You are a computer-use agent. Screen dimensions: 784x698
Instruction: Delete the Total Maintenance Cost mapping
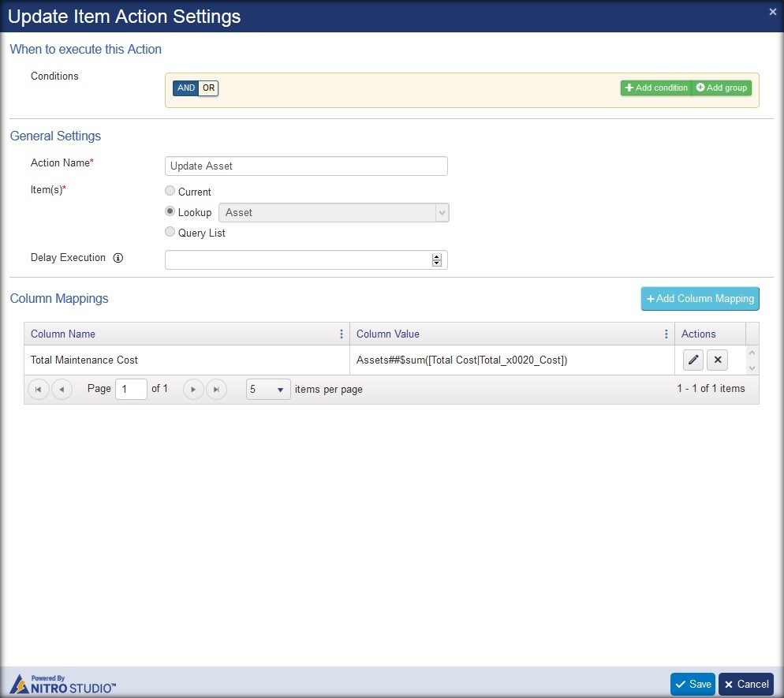(x=718, y=360)
